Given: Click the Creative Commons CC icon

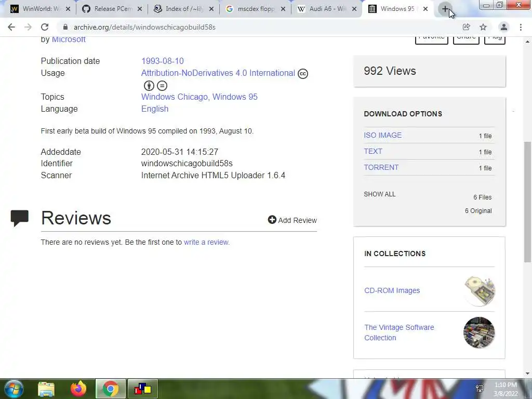Looking at the screenshot, I should (x=303, y=74).
